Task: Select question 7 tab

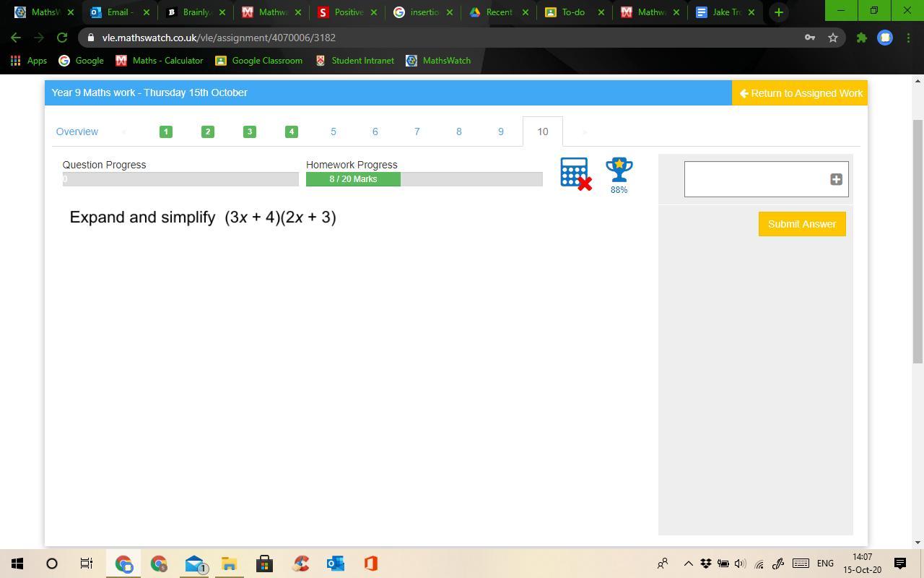Action: coord(417,131)
